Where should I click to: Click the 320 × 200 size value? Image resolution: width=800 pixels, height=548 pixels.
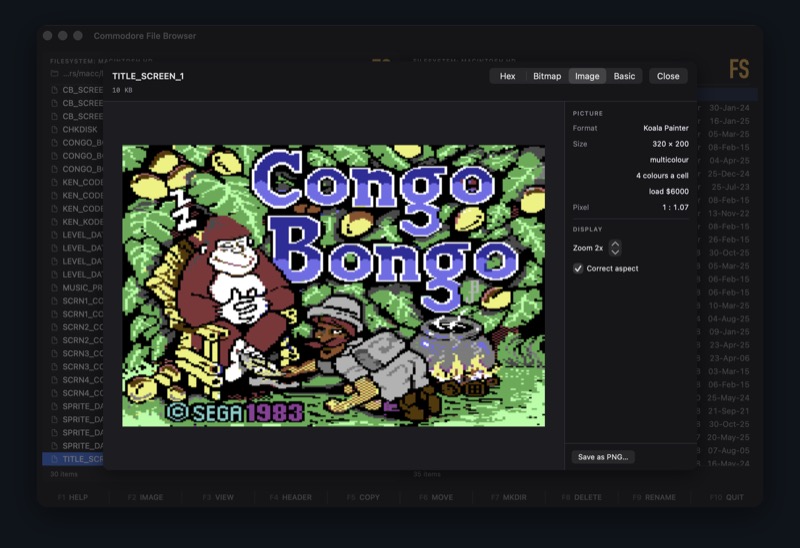[x=670, y=144]
